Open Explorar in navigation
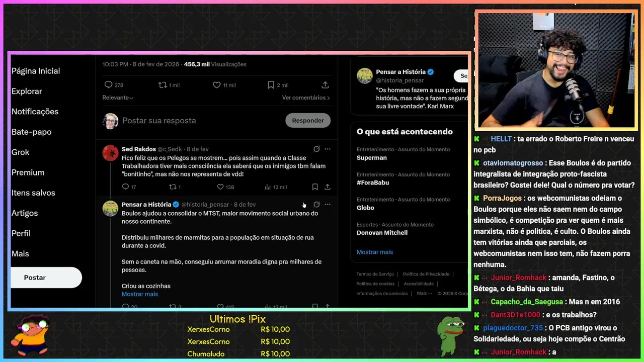Image resolution: width=644 pixels, height=362 pixels. pos(27,91)
